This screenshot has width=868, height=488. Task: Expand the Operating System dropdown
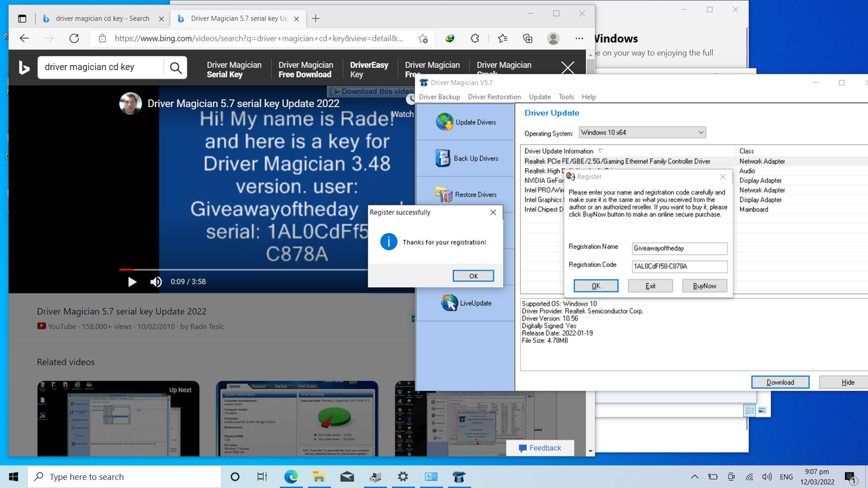coord(642,132)
